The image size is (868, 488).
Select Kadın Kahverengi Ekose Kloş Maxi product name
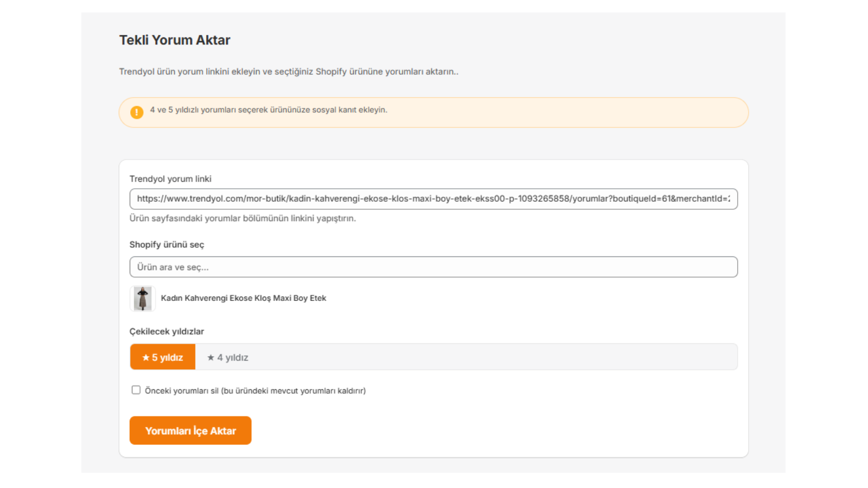[243, 298]
